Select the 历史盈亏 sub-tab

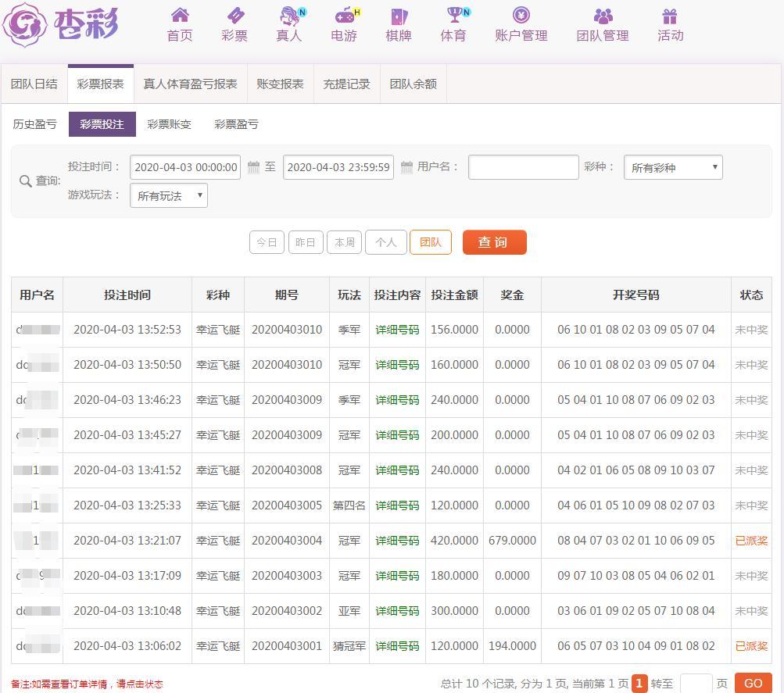tap(34, 124)
